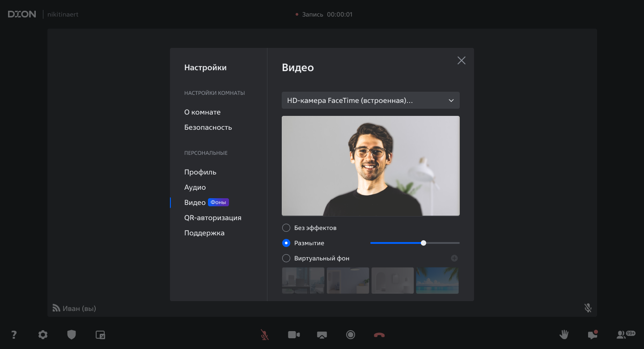Open the HD-камера FaceTime camera dropdown
Screen dimensions: 644x349
tap(371, 100)
